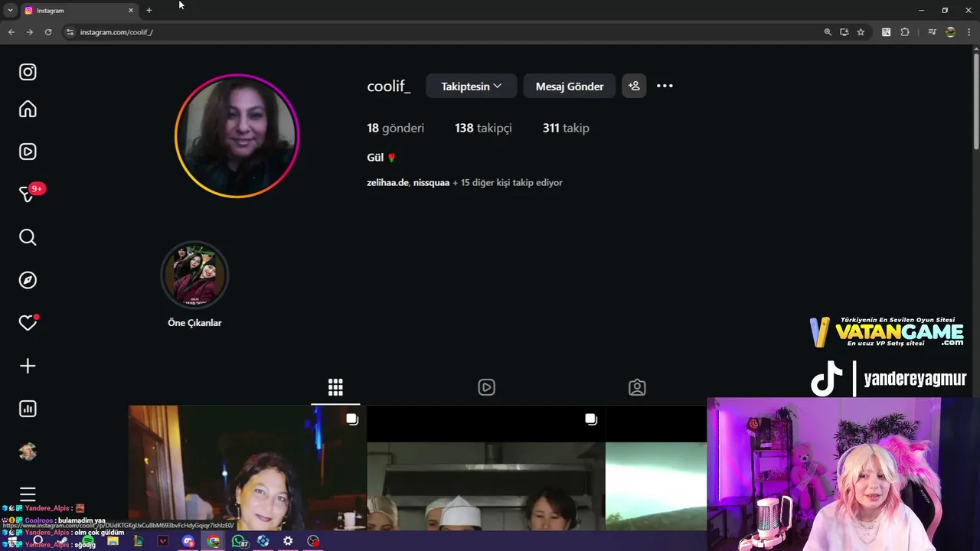Open the media controls icon in Chrome's toolbar
The width and height of the screenshot is (980, 551).
click(x=932, y=32)
